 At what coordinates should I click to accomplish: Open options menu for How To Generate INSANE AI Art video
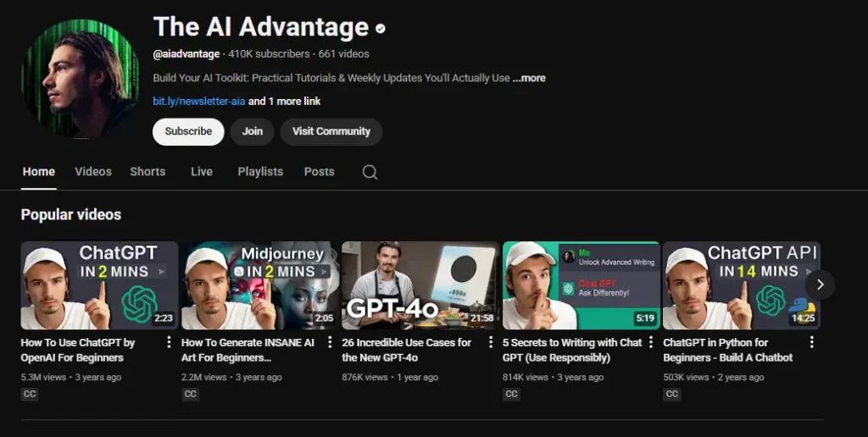(x=330, y=342)
